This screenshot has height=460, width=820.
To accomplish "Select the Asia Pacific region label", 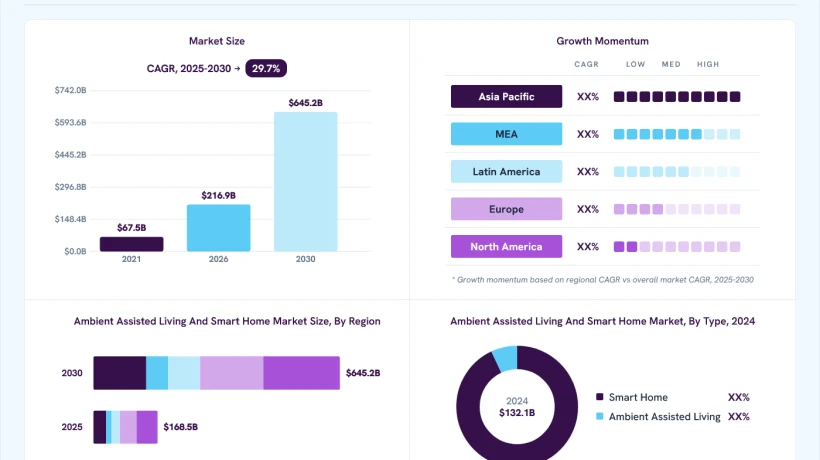I will click(506, 97).
